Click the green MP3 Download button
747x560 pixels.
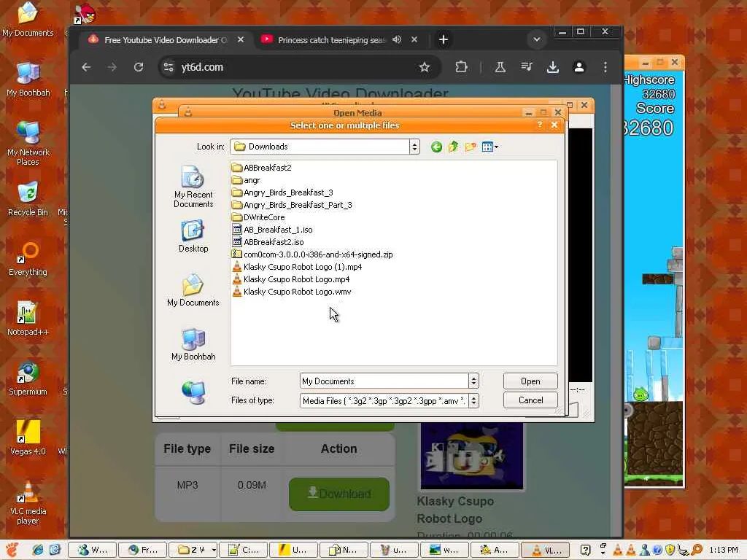point(338,494)
